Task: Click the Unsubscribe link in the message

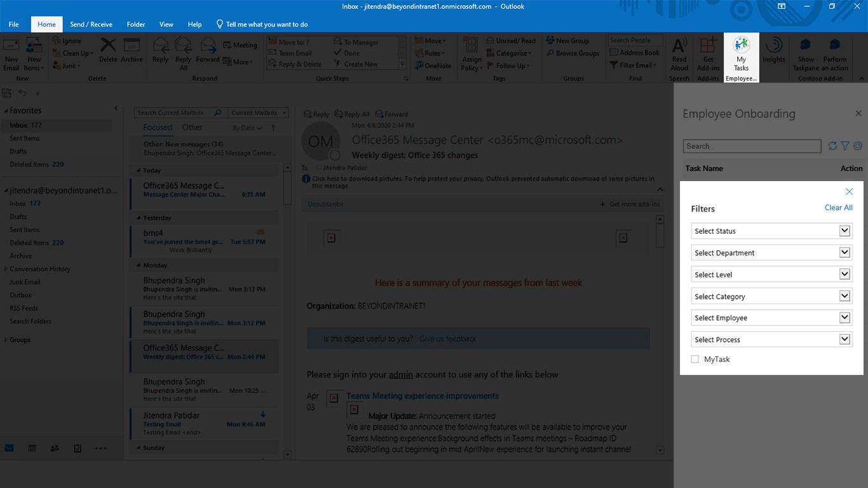Action: [x=325, y=204]
